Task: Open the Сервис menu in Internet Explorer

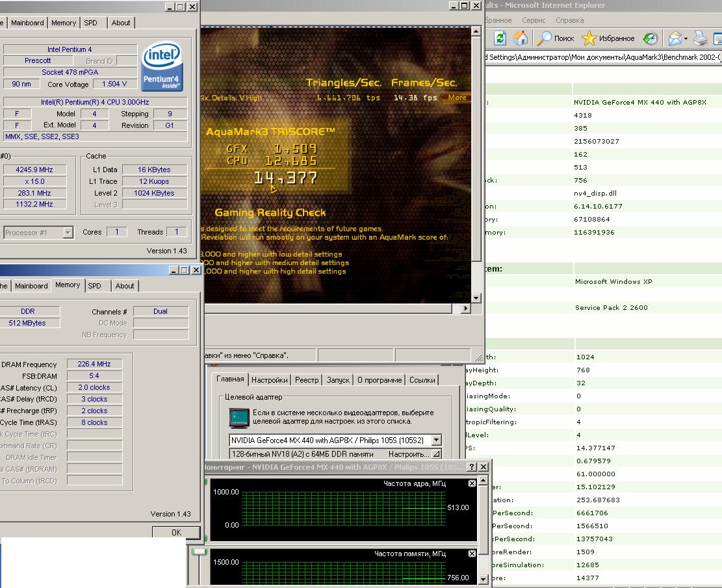Action: (534, 20)
